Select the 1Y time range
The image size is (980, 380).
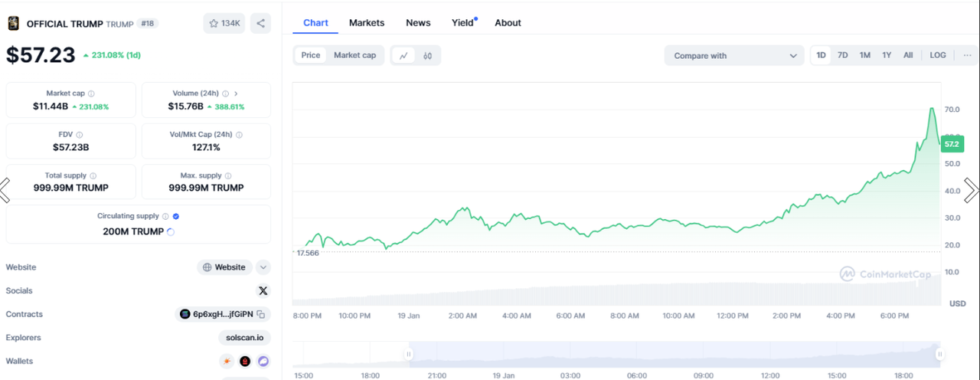coord(887,55)
